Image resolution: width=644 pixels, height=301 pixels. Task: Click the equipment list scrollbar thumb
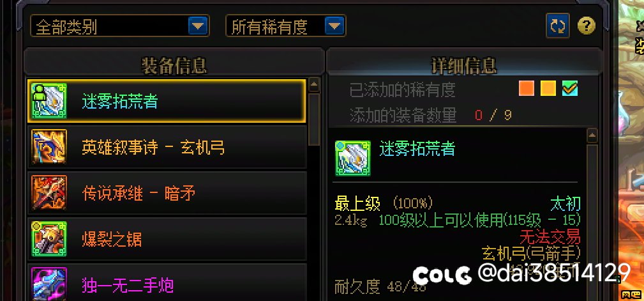[314, 120]
